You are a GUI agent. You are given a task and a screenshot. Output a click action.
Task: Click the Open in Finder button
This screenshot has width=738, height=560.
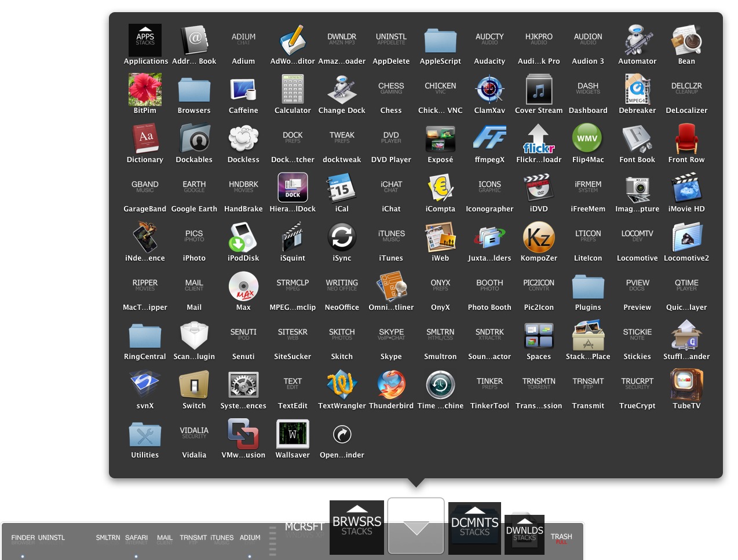pos(342,434)
